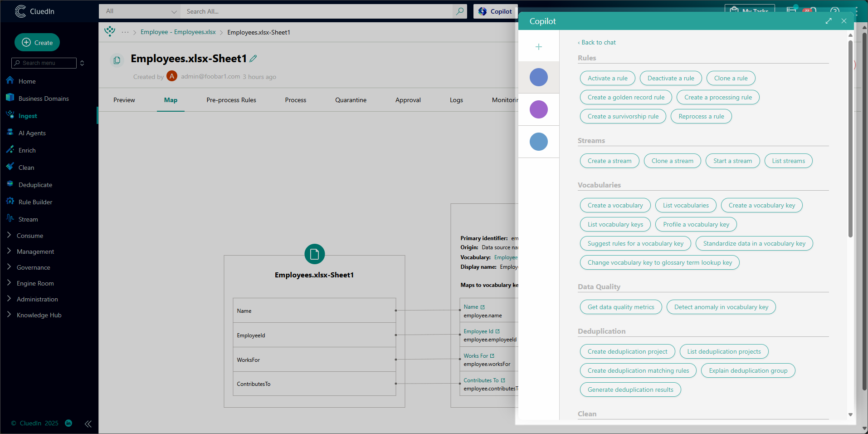This screenshot has height=434, width=868.
Task: Expand the Governance menu group
Action: (33, 267)
